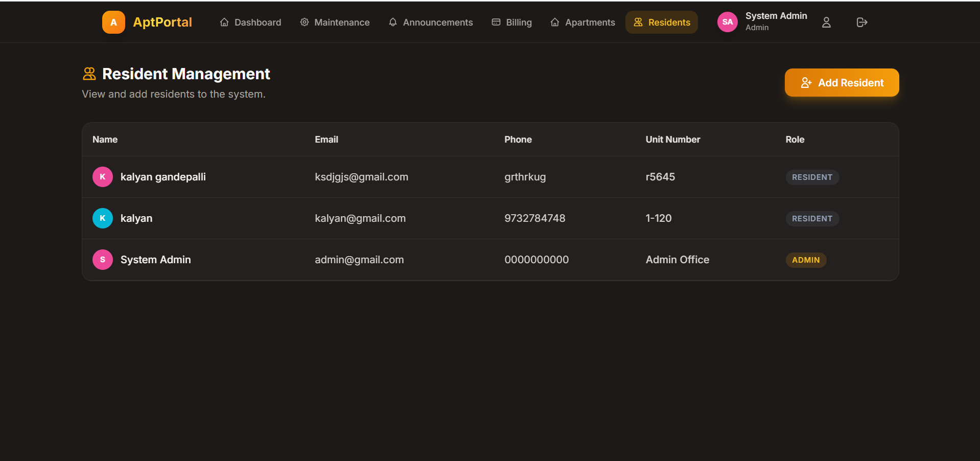The width and height of the screenshot is (980, 461).
Task: Click the Admin Office unit cell
Action: click(x=678, y=260)
